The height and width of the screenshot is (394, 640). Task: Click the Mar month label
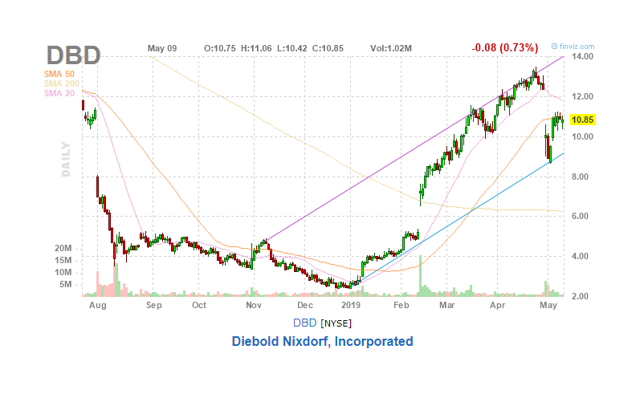[x=447, y=305]
